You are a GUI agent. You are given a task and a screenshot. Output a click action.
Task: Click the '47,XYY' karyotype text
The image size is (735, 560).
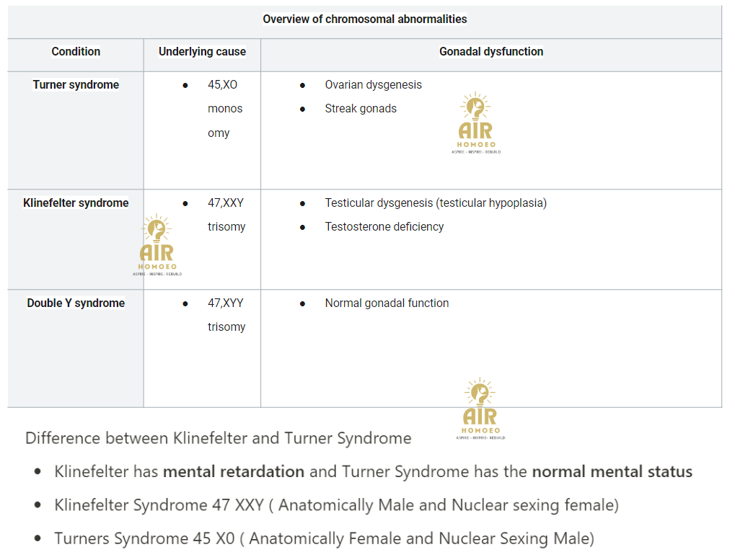point(226,303)
